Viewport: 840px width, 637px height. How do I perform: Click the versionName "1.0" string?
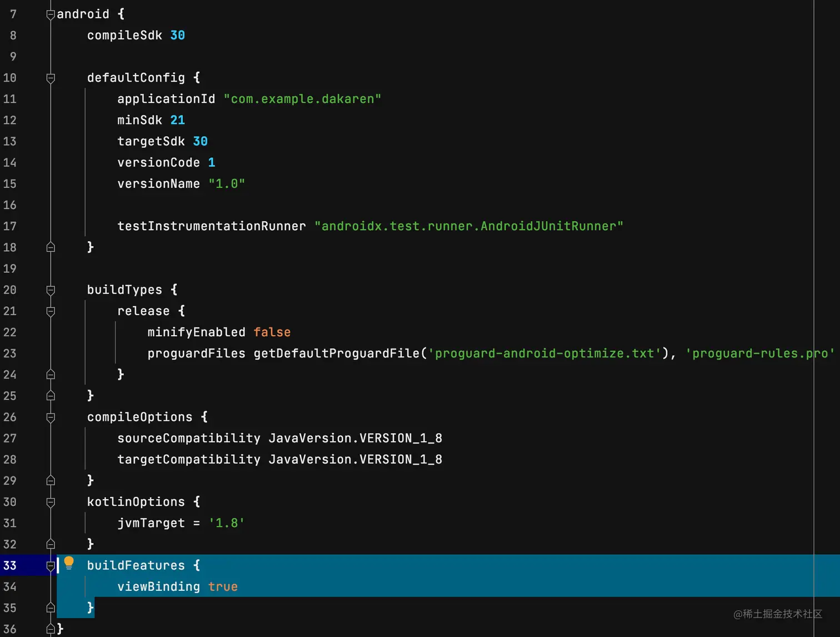(x=227, y=183)
